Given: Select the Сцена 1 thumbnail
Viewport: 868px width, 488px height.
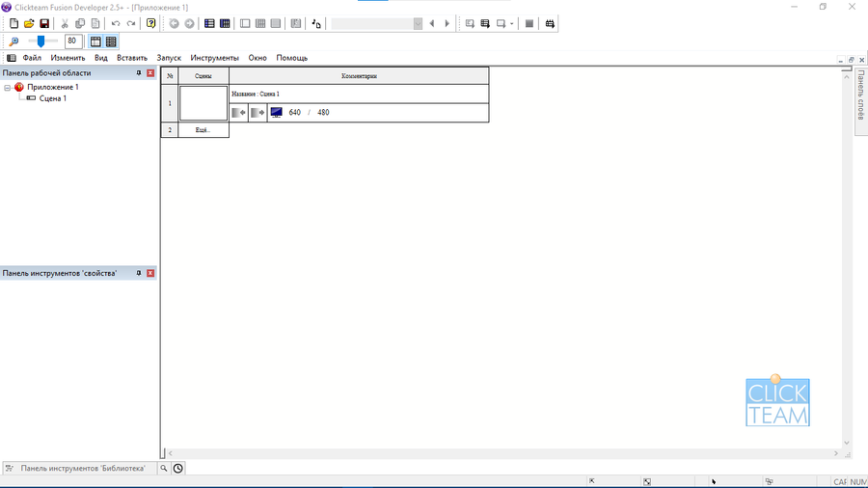Looking at the screenshot, I should [203, 103].
